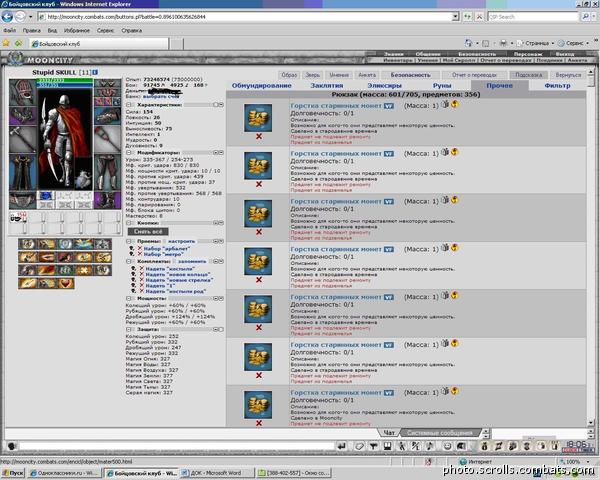This screenshot has height=480, width=600.
Task: Click the Зверь button
Action: point(313,75)
